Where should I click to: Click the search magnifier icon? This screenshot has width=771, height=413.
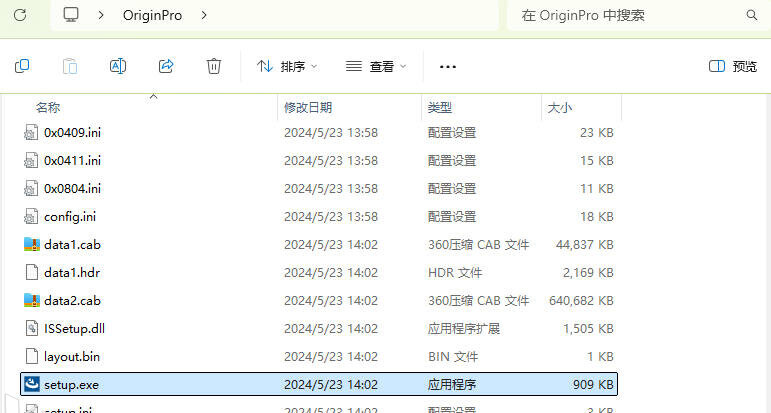[x=751, y=15]
